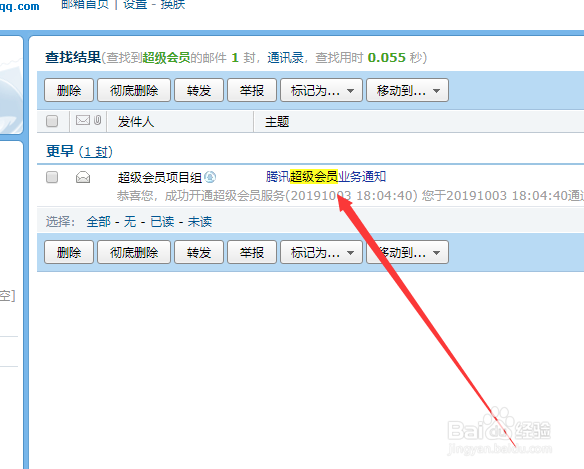Viewport: 584px width, 469px height.
Task: Click the lower 彻底删除 button
Action: tap(134, 253)
